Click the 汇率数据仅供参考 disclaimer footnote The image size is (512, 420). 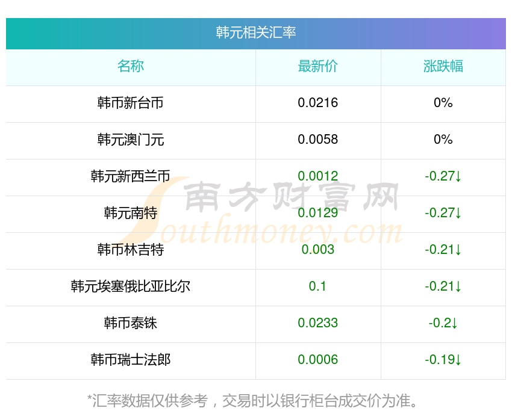coord(252,401)
